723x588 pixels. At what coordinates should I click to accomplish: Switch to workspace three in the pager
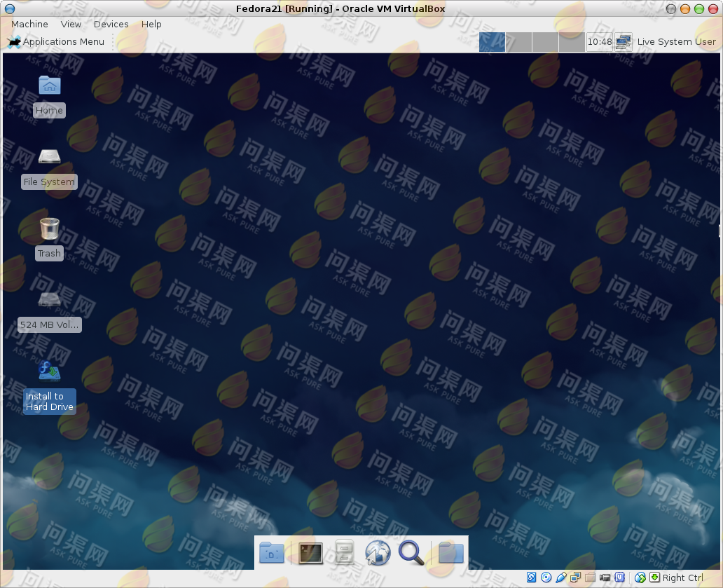tap(546, 42)
